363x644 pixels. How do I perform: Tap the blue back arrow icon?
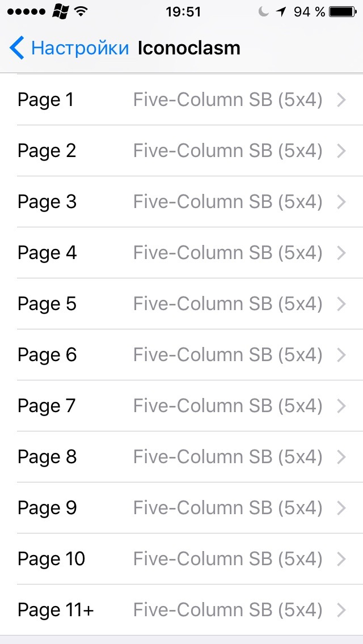17,48
